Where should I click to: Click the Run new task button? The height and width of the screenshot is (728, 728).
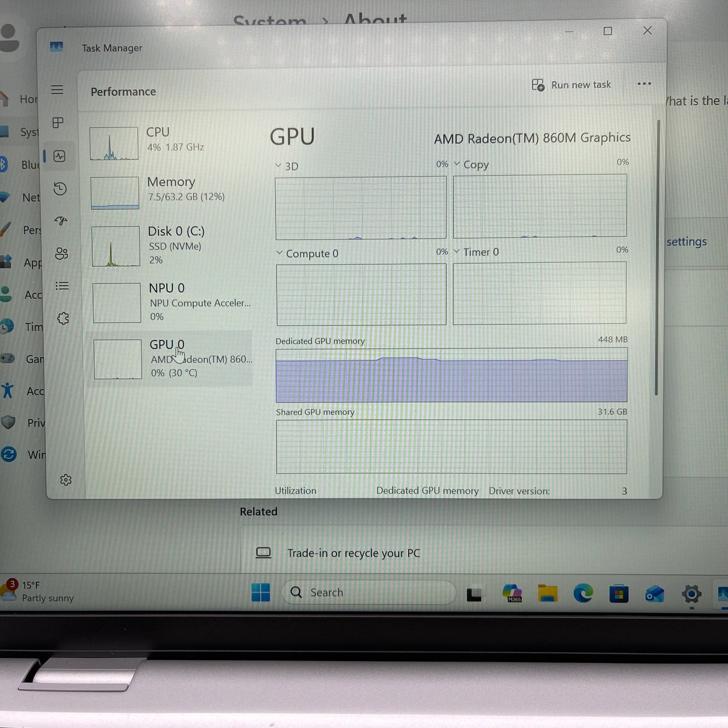point(571,84)
